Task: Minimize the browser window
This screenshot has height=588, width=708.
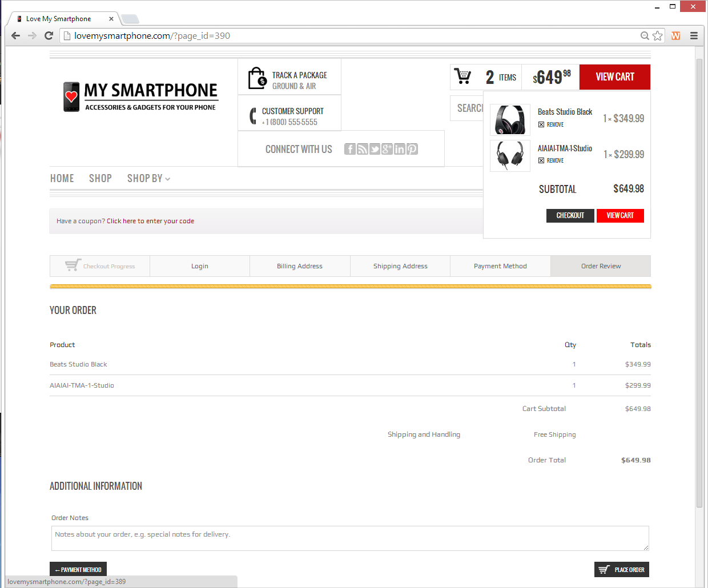Action: tap(657, 7)
